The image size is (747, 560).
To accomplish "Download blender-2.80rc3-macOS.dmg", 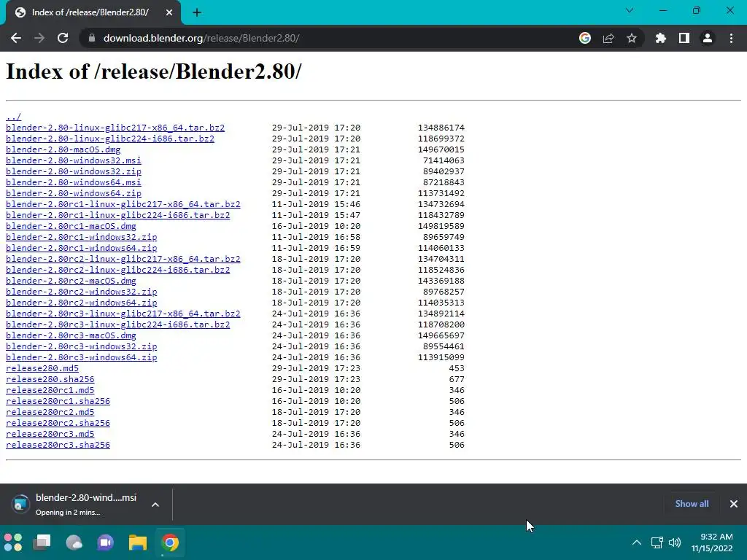I will coord(71,335).
